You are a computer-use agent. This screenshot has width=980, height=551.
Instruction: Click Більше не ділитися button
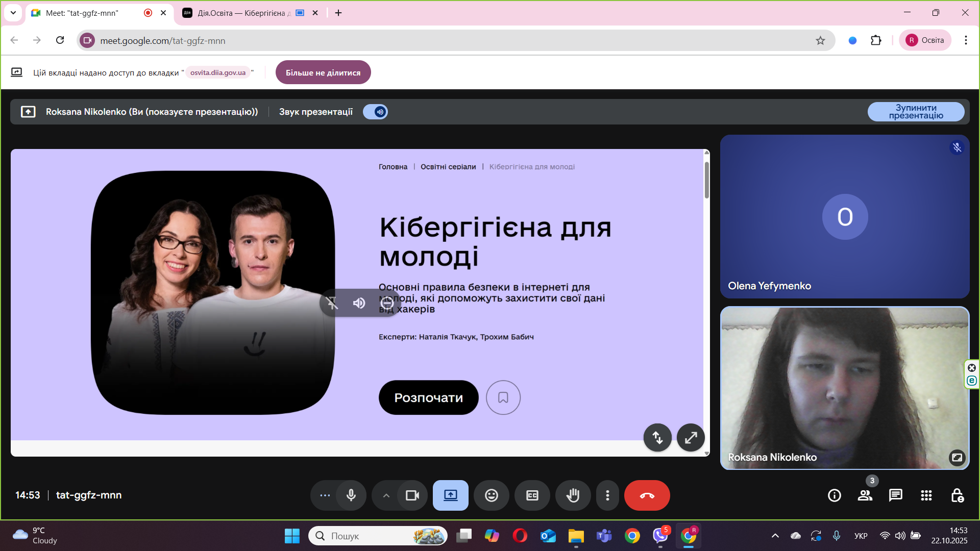[x=323, y=72]
